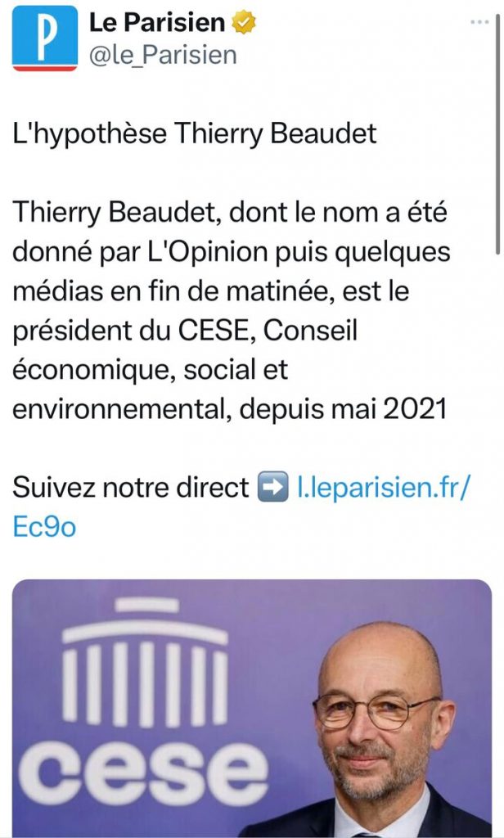Click the headline 'L'hypothèse Thierry Beaudet'
The height and width of the screenshot is (838, 504).
[x=196, y=133]
